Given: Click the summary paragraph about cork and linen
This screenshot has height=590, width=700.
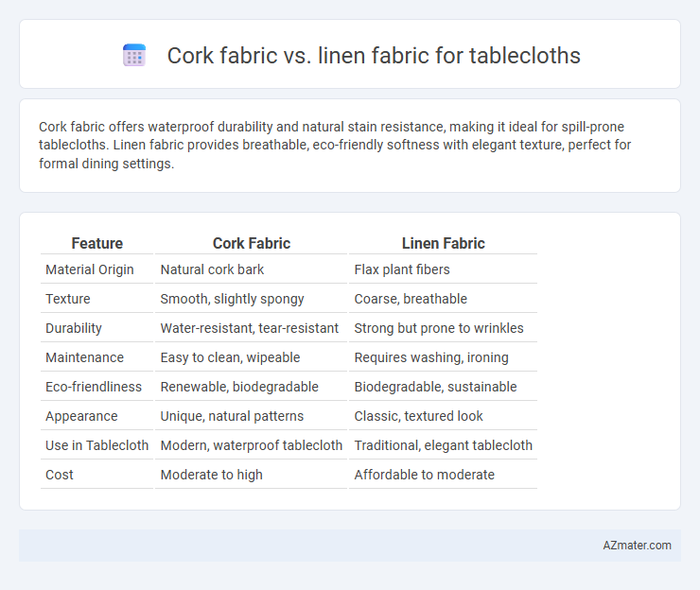Looking at the screenshot, I should (x=335, y=145).
